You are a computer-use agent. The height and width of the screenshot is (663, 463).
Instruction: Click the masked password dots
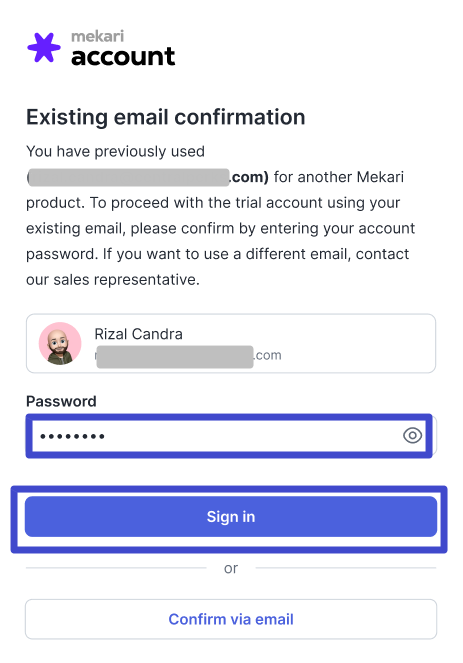coord(72,436)
